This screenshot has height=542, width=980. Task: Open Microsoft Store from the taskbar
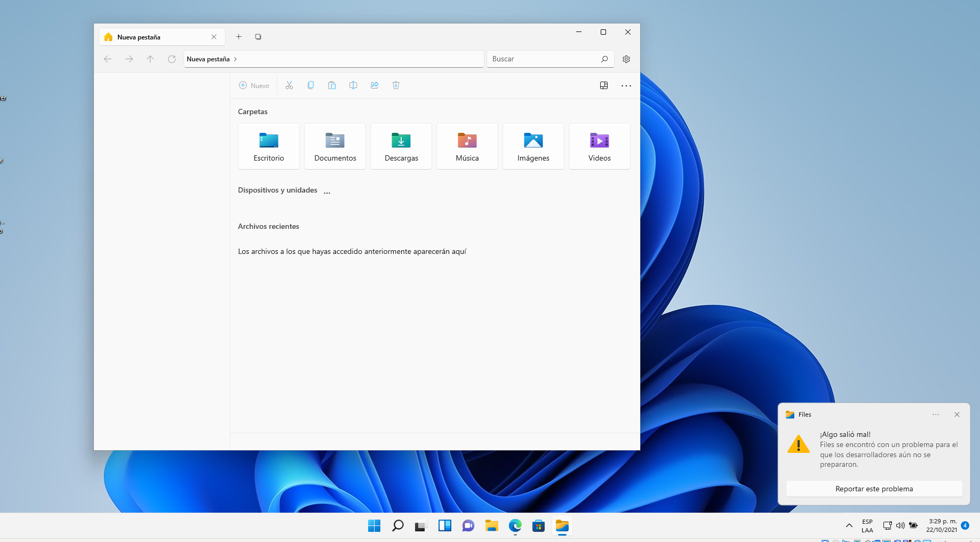538,526
